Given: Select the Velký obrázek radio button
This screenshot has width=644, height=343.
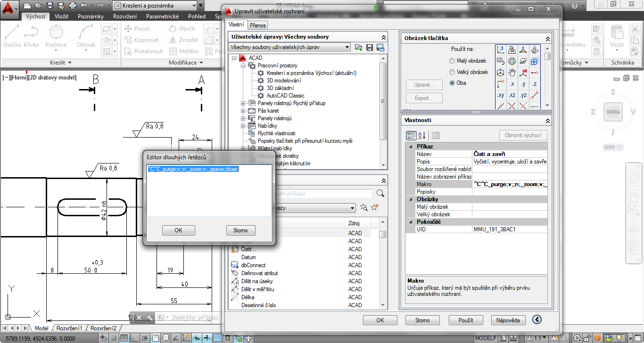Looking at the screenshot, I should 453,72.
